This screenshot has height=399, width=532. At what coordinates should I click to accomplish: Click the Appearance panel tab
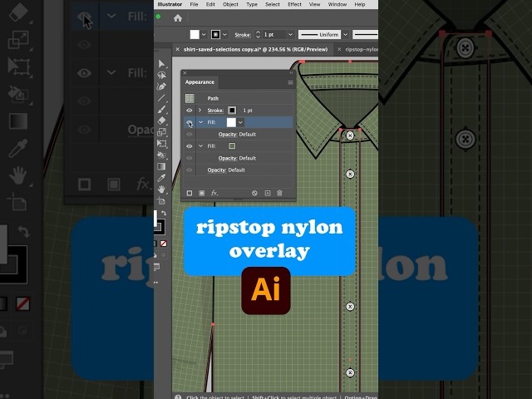[x=199, y=82]
